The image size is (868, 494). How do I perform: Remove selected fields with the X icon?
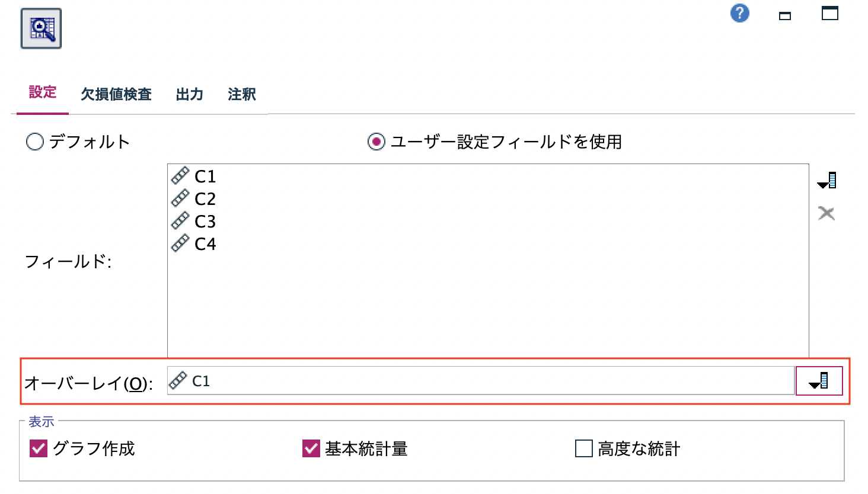pos(826,213)
